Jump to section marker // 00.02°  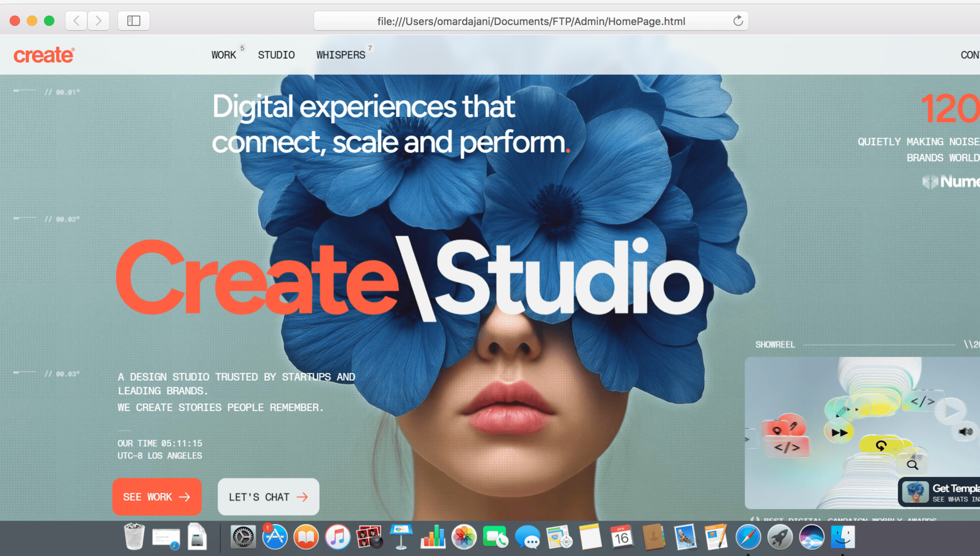(62, 219)
